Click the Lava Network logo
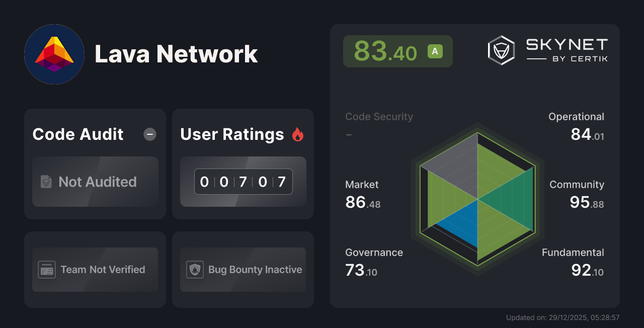 (54, 54)
